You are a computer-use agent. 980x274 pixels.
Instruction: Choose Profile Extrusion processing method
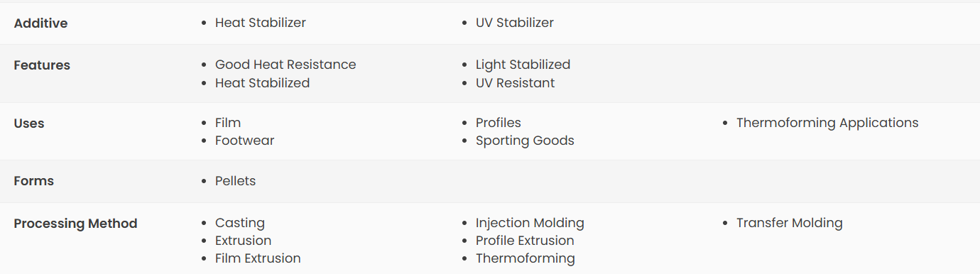pos(525,241)
